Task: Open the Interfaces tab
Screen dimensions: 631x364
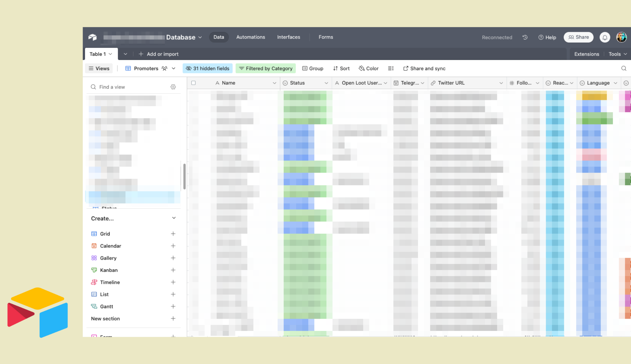Action: click(288, 37)
